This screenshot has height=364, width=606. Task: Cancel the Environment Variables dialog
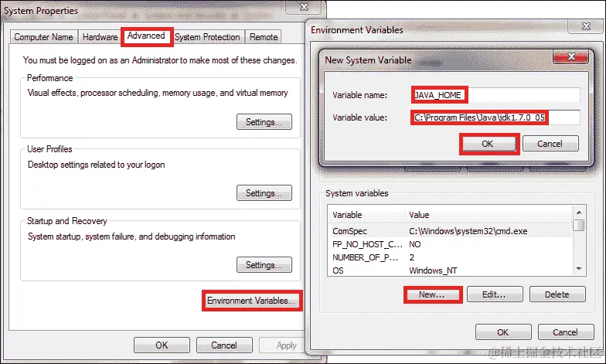(x=566, y=332)
